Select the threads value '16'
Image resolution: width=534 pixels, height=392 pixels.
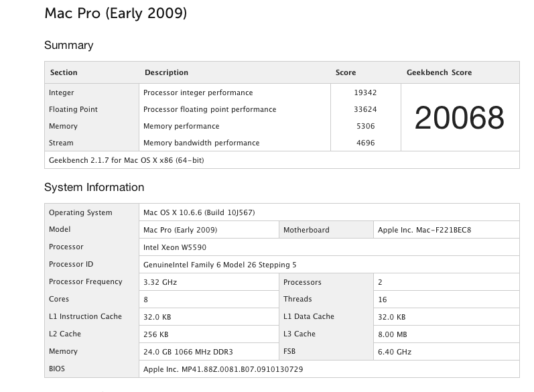[383, 300]
